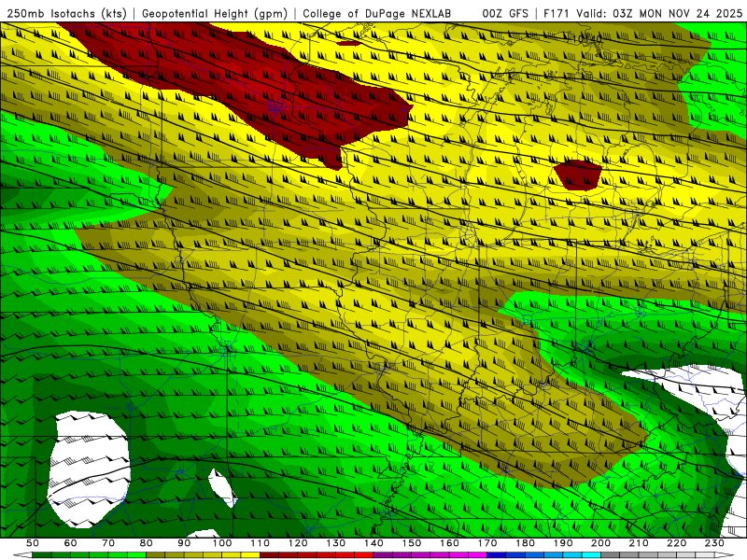Pick the cyan swatch just before 200
The image size is (747, 560).
pos(591,555)
